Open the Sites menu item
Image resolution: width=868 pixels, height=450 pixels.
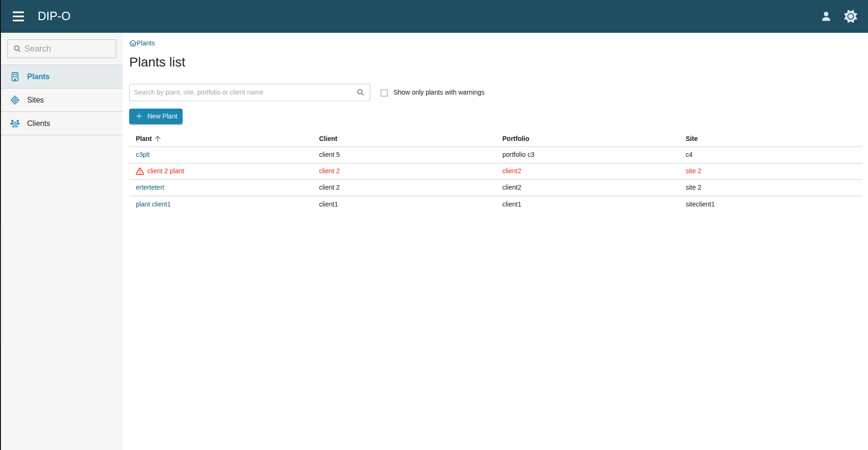[36, 100]
